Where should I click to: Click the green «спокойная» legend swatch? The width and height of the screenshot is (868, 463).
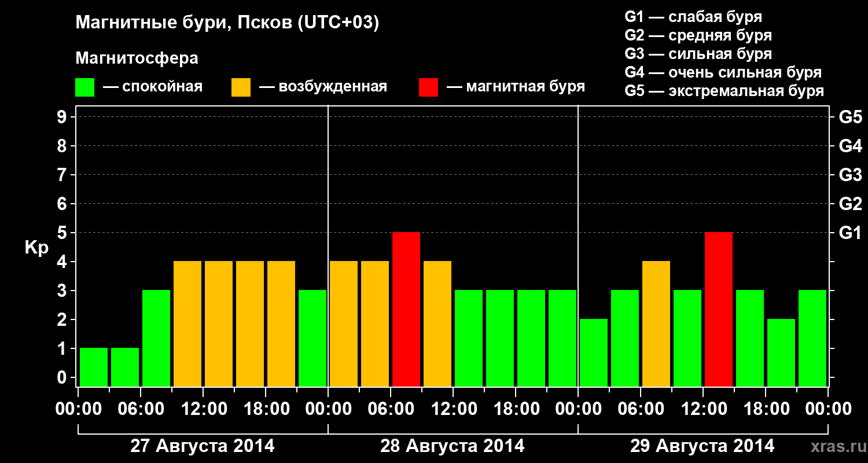coord(85,87)
